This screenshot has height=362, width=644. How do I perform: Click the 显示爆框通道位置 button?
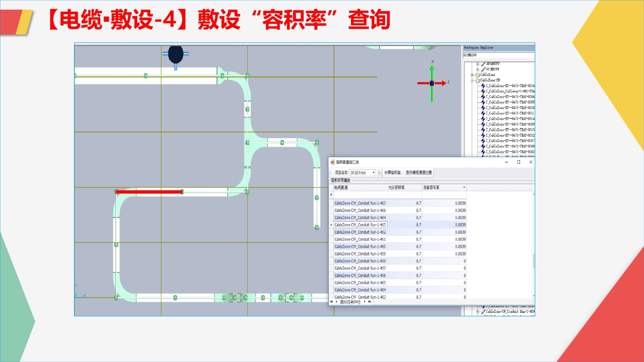(419, 173)
